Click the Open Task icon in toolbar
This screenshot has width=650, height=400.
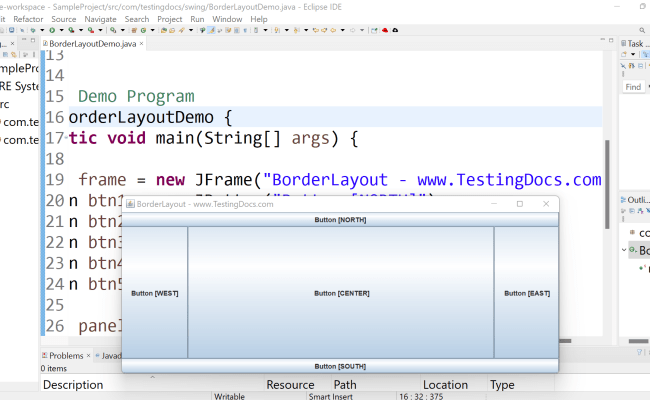point(172,30)
